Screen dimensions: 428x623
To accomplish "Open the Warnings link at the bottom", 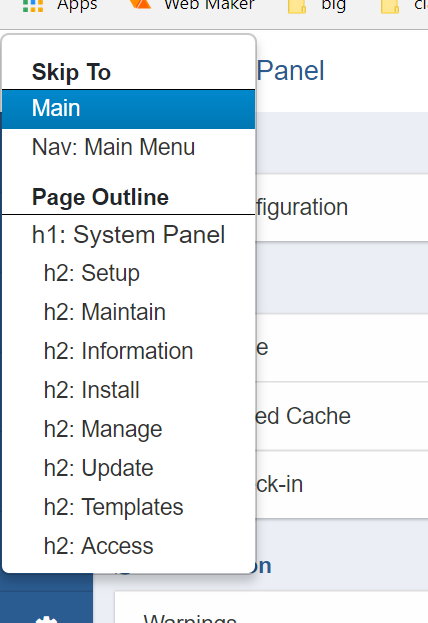I will (x=190, y=619).
